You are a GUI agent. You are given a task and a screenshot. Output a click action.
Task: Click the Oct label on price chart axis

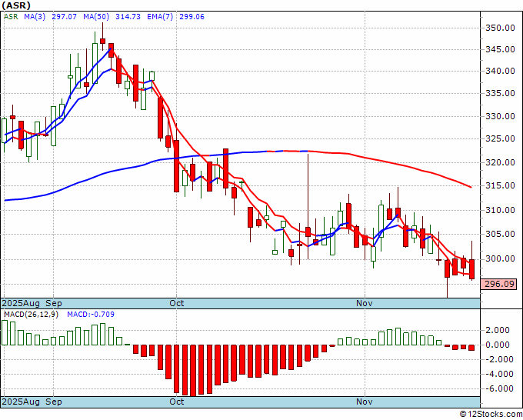(176, 303)
